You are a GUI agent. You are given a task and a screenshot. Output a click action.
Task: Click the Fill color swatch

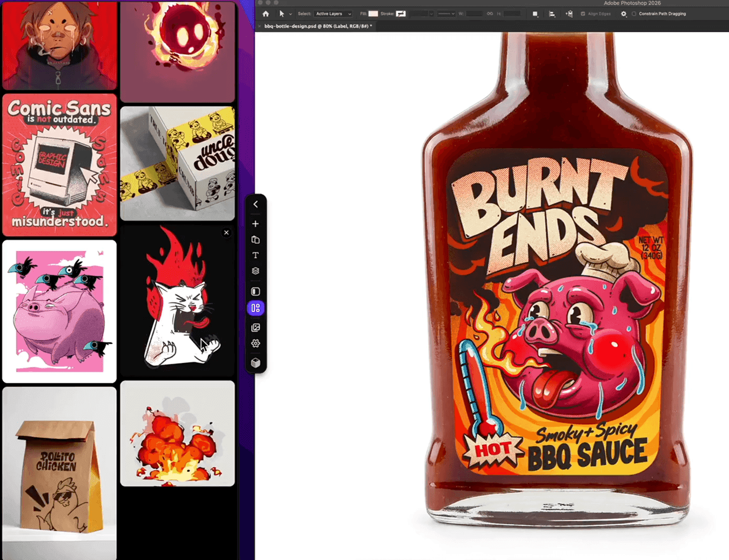pos(373,14)
